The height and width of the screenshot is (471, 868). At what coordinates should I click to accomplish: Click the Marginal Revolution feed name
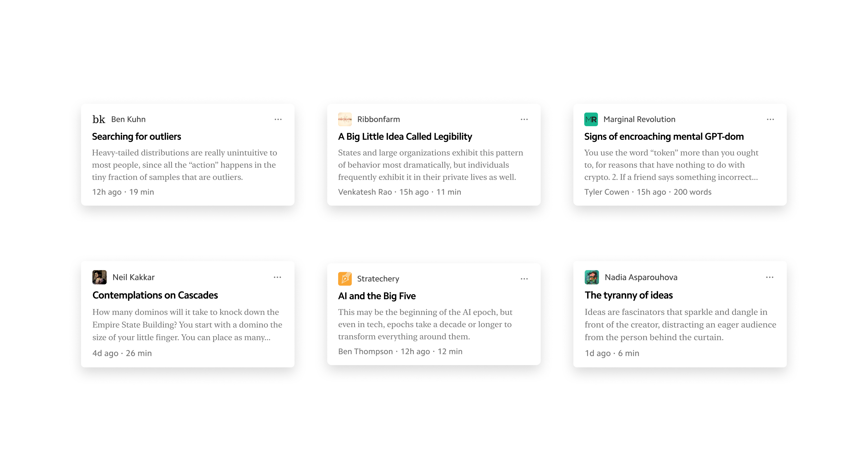click(639, 119)
